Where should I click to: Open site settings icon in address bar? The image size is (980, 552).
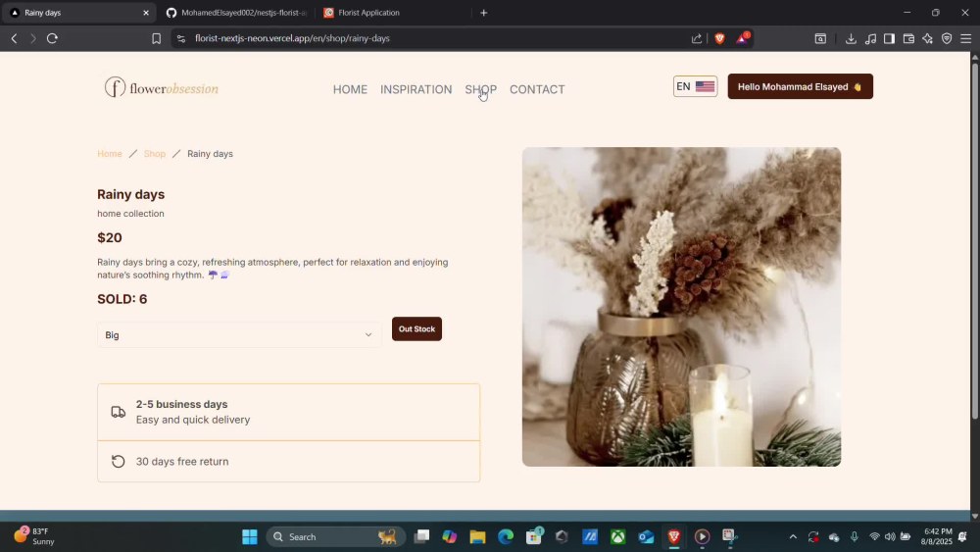181,39
